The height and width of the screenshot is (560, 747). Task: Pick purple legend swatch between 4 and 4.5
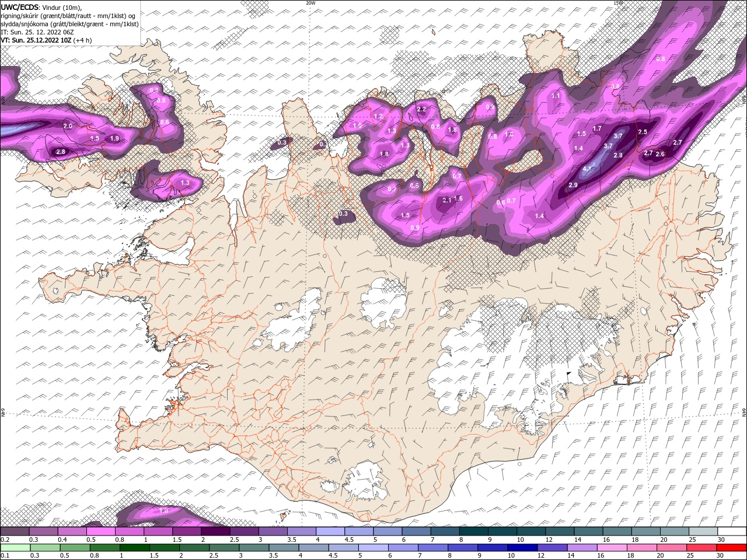pyautogui.click(x=330, y=531)
